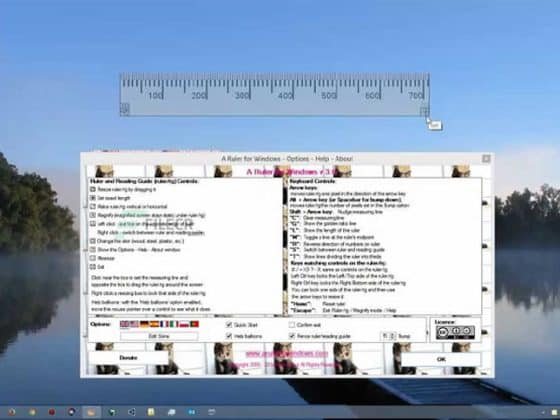The width and height of the screenshot is (560, 420).
Task: Choose the German flag language
Action: (144, 324)
